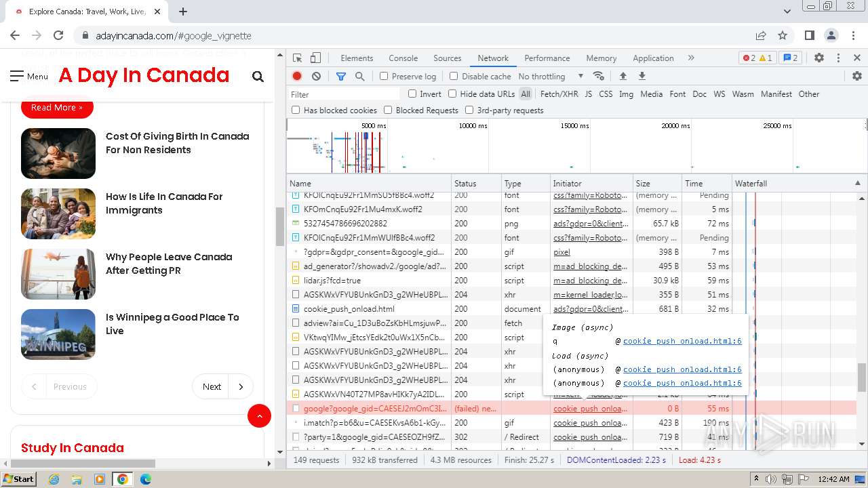Click the export HAR download arrow icon
868x488 pixels.
(642, 76)
